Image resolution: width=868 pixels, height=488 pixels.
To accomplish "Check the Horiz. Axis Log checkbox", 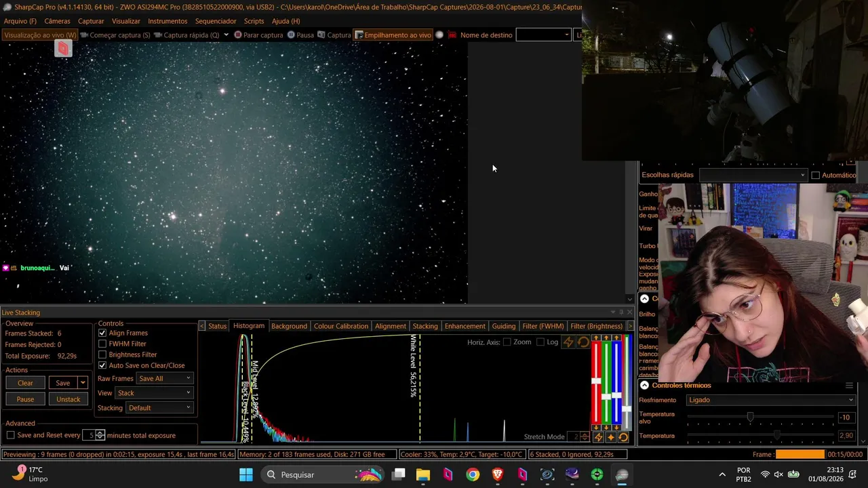I will point(540,342).
